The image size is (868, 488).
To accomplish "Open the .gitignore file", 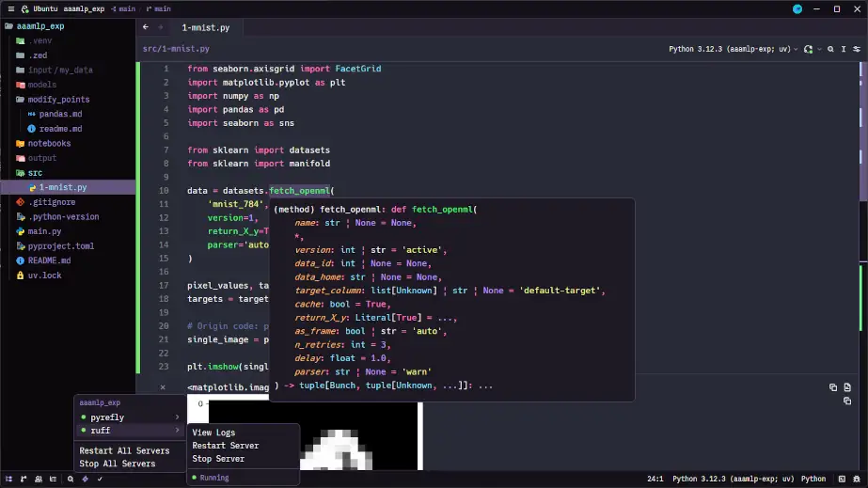I will 68,202.
